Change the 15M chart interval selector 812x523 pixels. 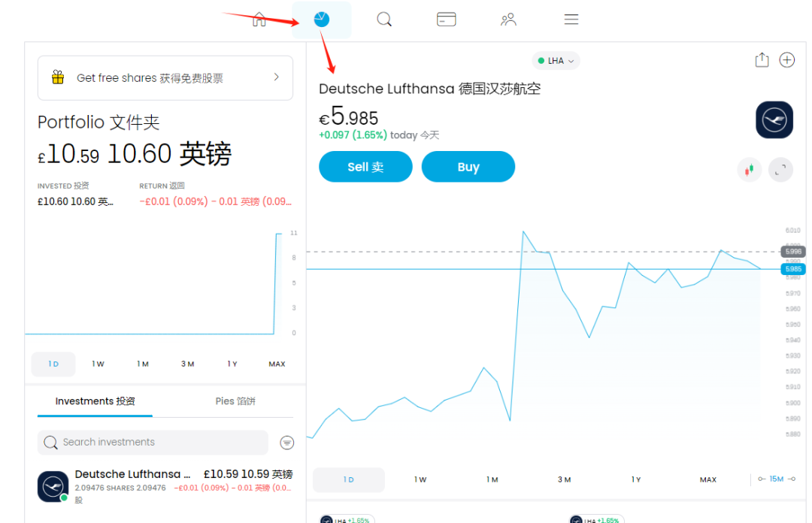[777, 479]
